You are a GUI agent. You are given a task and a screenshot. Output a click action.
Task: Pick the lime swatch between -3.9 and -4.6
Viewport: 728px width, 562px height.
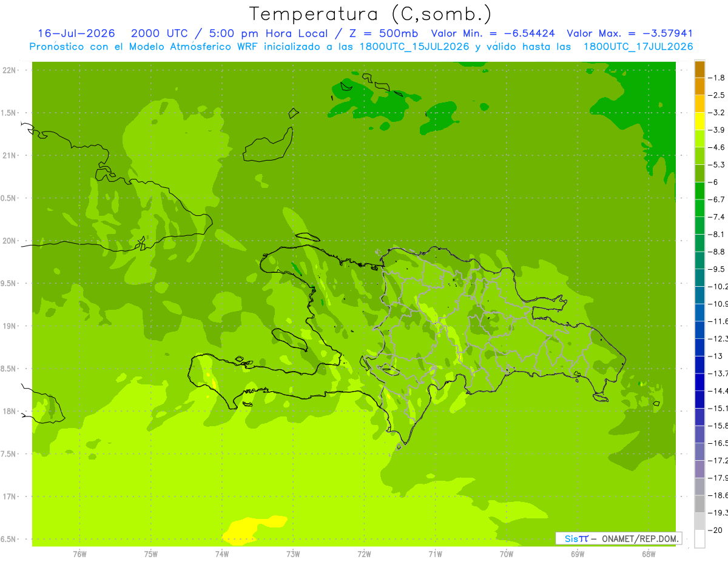pyautogui.click(x=699, y=139)
